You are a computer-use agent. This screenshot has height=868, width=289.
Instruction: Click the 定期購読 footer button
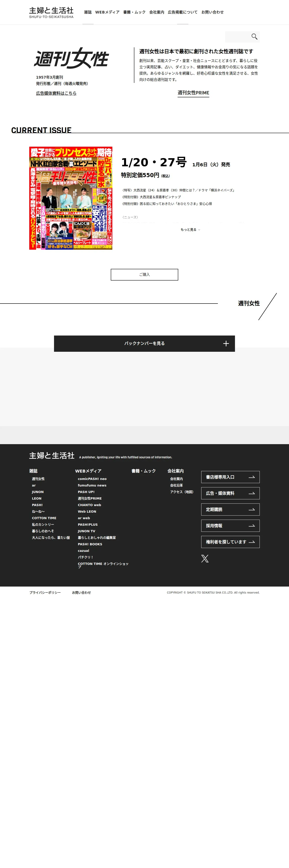tap(230, 509)
